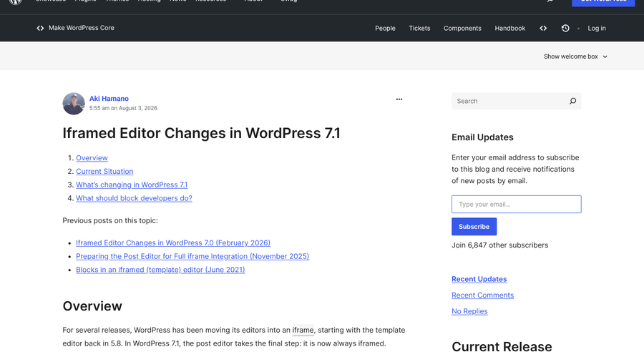The image size is (644, 362).
Task: Click the Current Release heading
Action: 502,347
